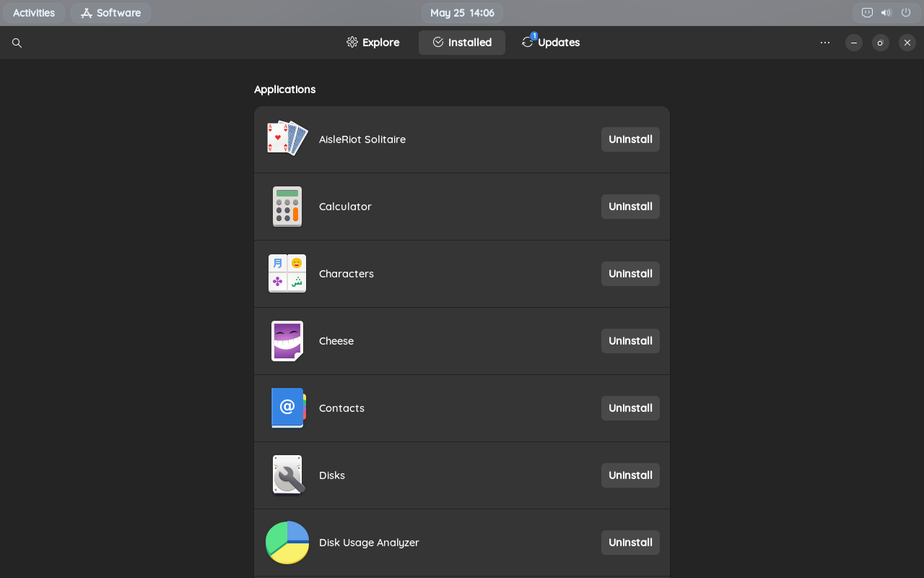Click the system tray icon left of volume
This screenshot has height=578, width=924.
tap(867, 12)
